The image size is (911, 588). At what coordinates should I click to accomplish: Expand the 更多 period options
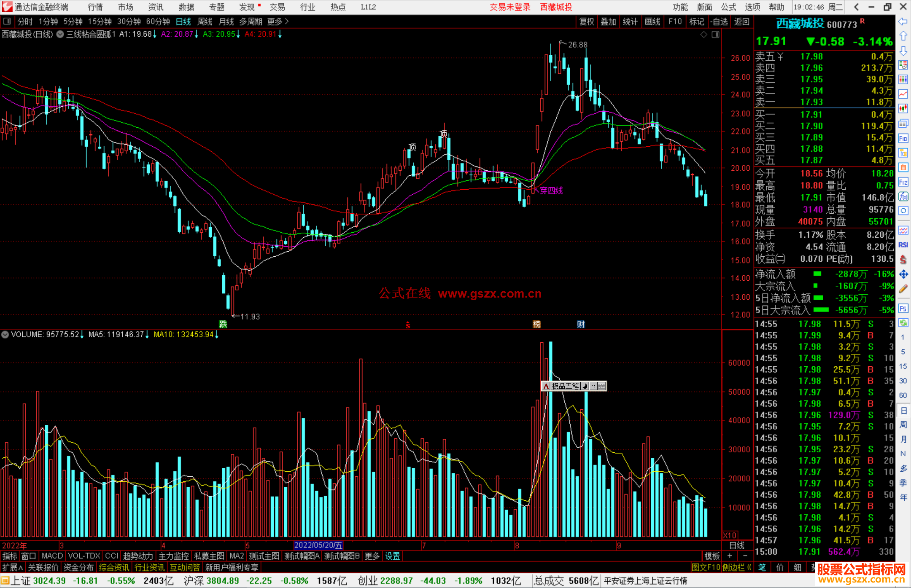pos(278,21)
